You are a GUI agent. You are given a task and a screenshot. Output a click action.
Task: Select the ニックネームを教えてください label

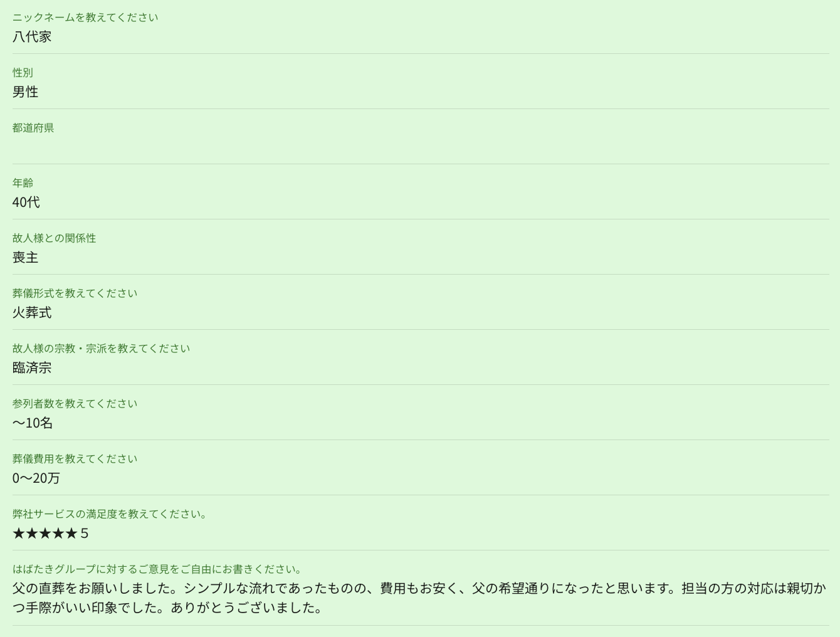85,18
